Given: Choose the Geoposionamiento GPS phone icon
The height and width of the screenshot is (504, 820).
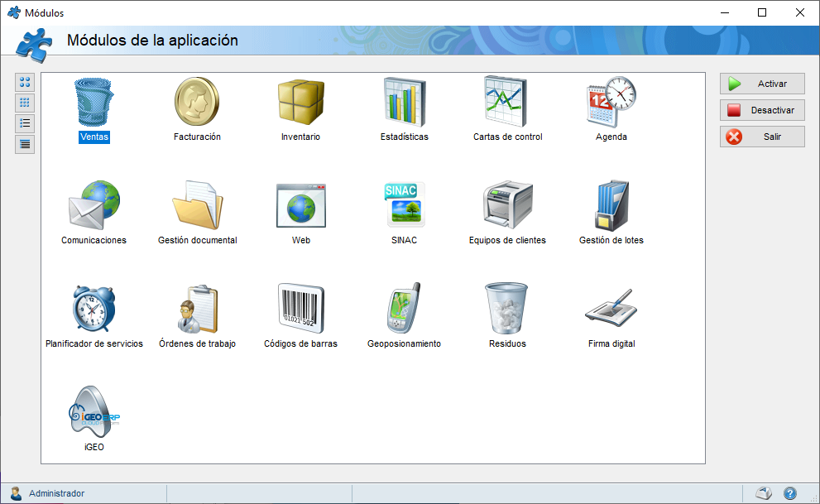Looking at the screenshot, I should coord(404,308).
